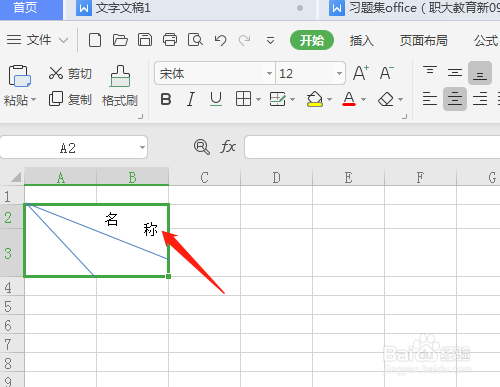Decrease font size with A- icon

(x=386, y=73)
